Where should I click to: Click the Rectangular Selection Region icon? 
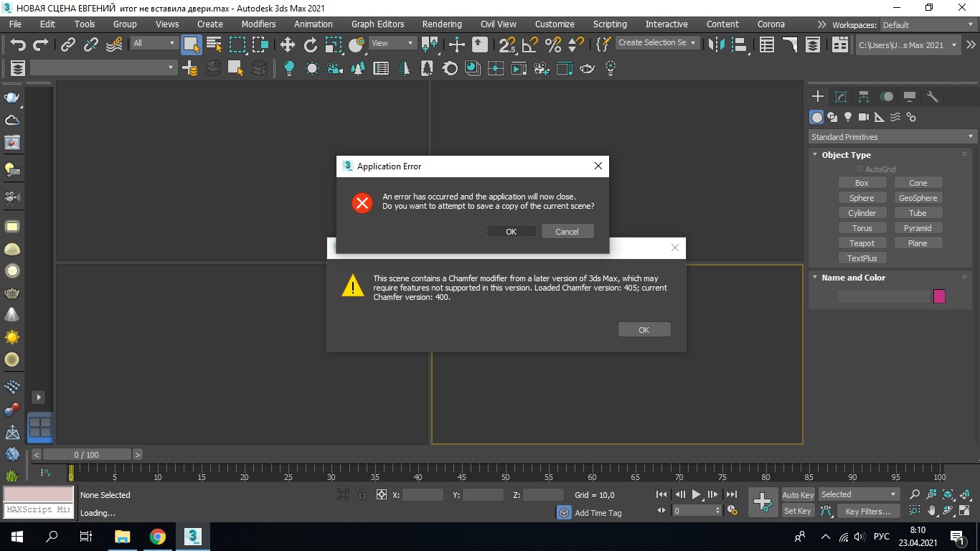(x=237, y=44)
